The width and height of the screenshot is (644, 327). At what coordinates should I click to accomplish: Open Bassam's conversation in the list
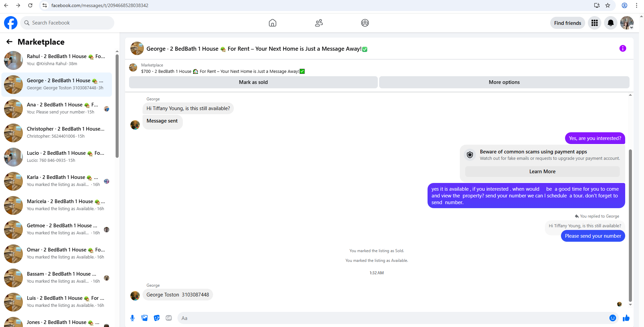[x=56, y=278]
